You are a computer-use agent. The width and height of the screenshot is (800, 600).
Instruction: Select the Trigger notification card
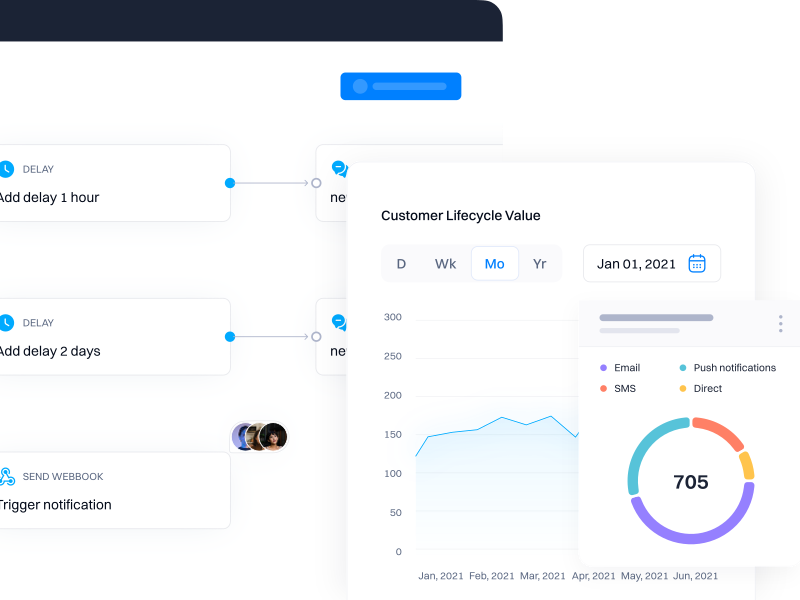tap(112, 490)
